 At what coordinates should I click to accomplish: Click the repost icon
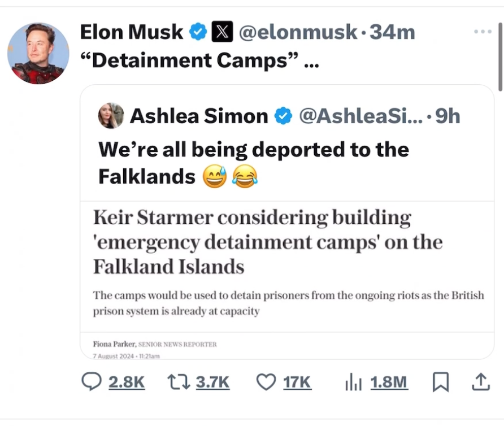(x=179, y=382)
